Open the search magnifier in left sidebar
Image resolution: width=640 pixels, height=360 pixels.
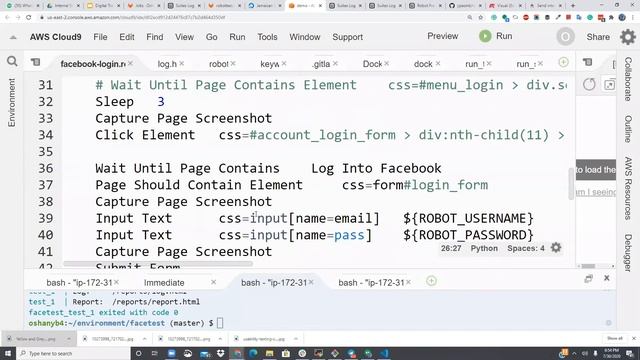tap(12, 61)
